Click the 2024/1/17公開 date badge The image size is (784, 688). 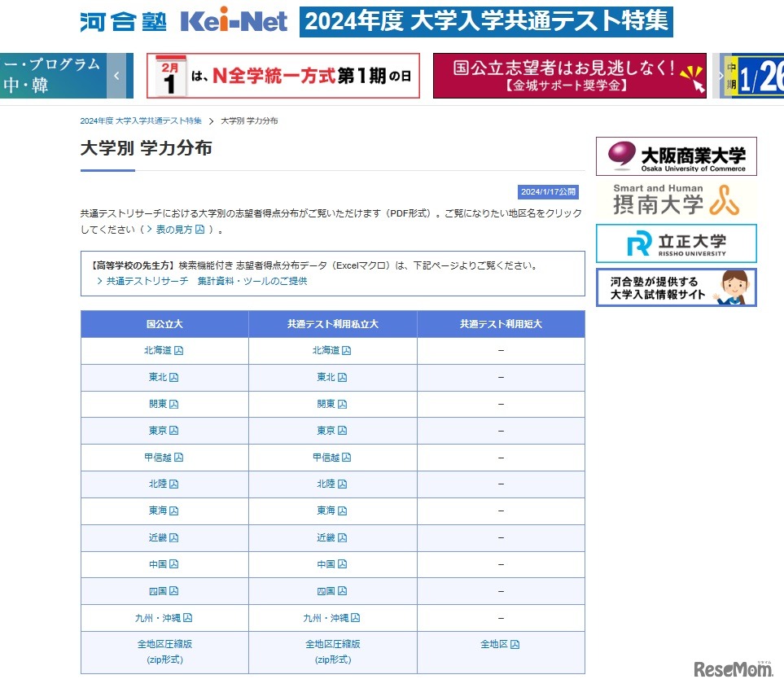pos(548,192)
